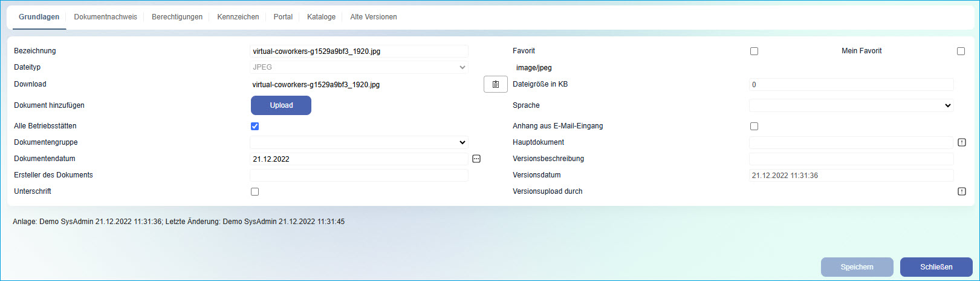Screen dimensions: 980x281
Task: Check the Unterschrift checkbox
Action: (255, 191)
